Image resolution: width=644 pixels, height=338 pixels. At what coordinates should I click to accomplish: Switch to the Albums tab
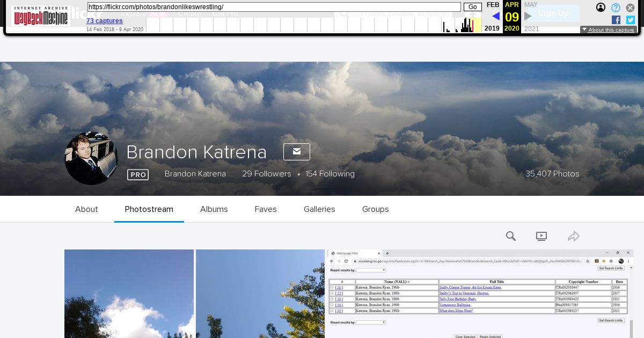coord(214,209)
